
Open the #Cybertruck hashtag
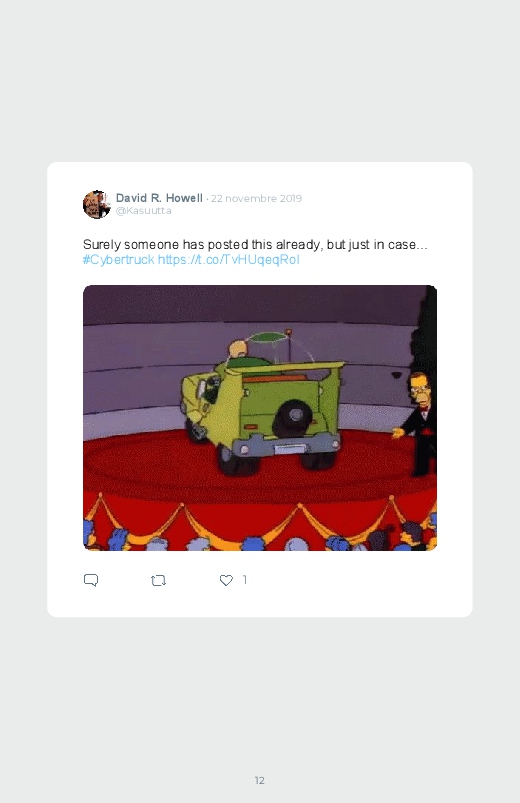point(118,260)
